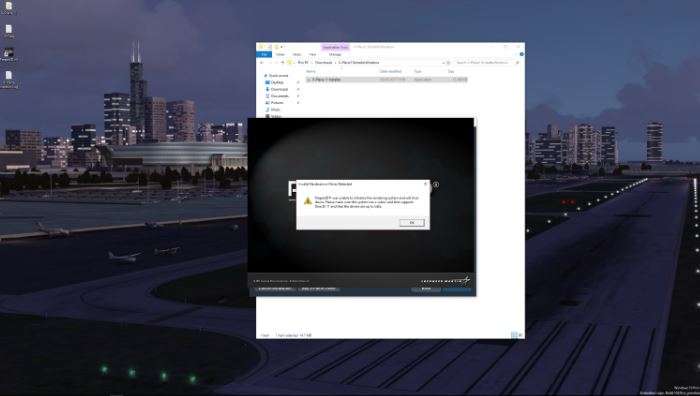Screen dimensions: 700x396
Task: Select the highlighted Application Tools tab header
Action: tap(335, 47)
